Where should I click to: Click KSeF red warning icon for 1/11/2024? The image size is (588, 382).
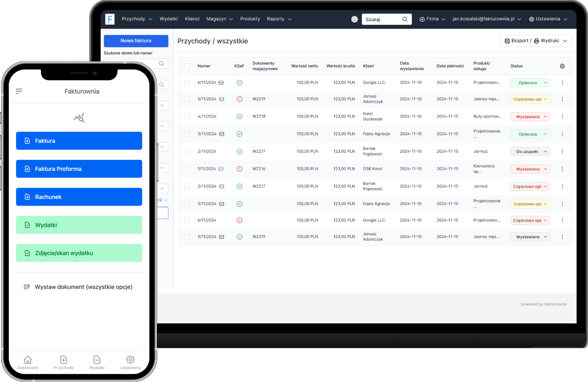240,169
